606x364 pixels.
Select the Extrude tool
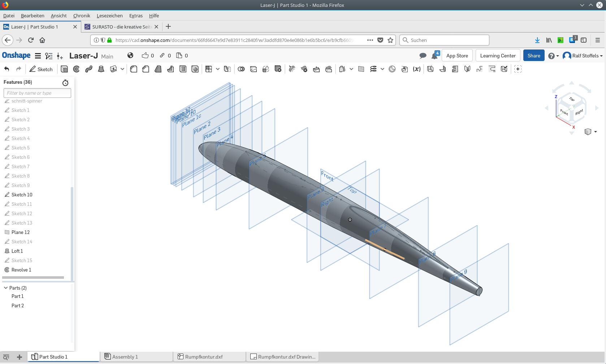(64, 69)
